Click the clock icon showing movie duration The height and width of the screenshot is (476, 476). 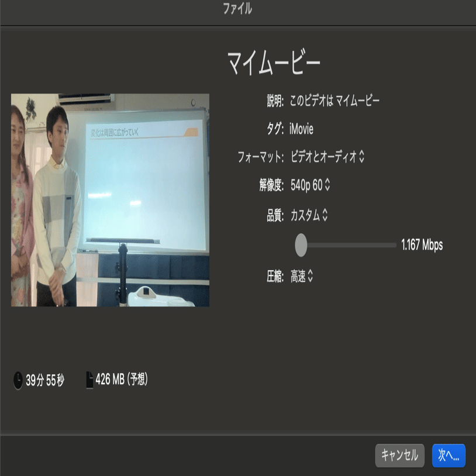pos(18,378)
